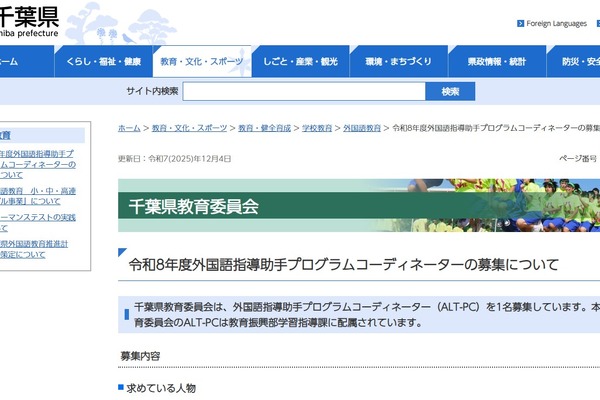The height and width of the screenshot is (400, 600).
Task: Open the 防災・安全 tab
Action: pos(574,61)
